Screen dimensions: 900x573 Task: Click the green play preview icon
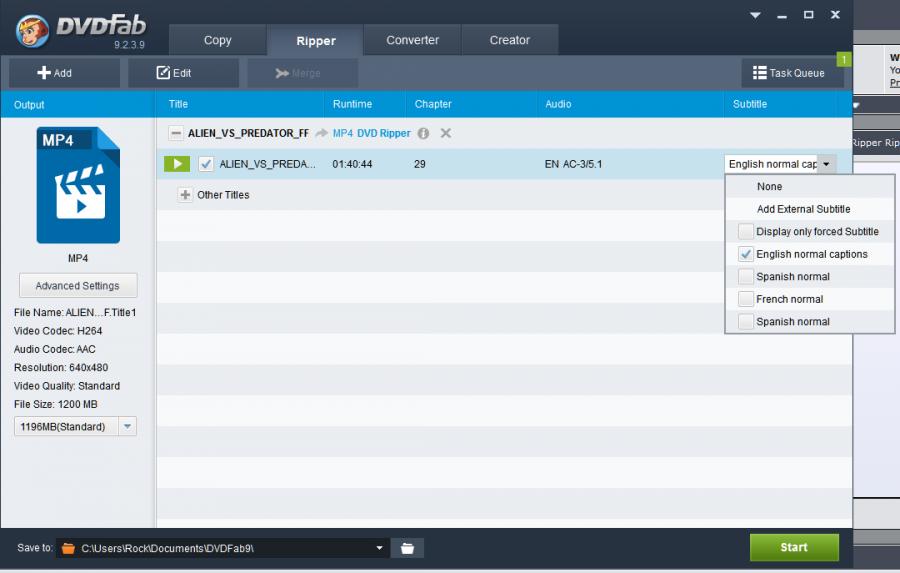tap(176, 164)
